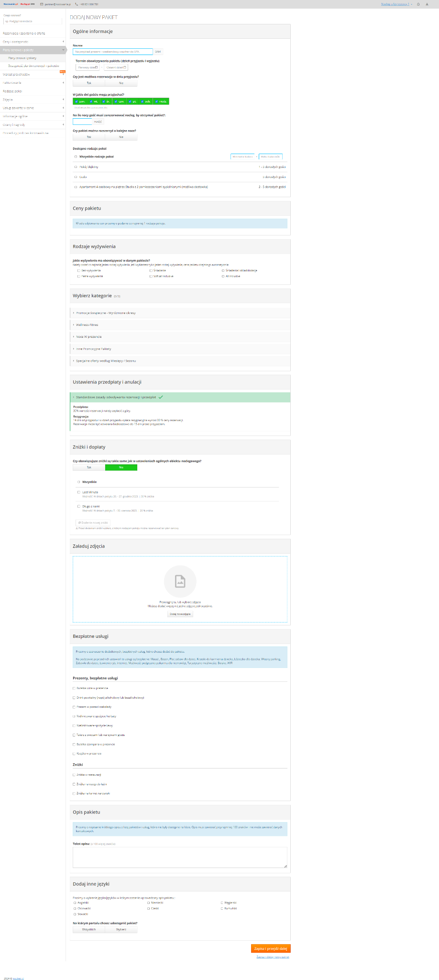
Task: Open Rezerwacje i zapytania o ofertę menu
Action: click(24, 33)
